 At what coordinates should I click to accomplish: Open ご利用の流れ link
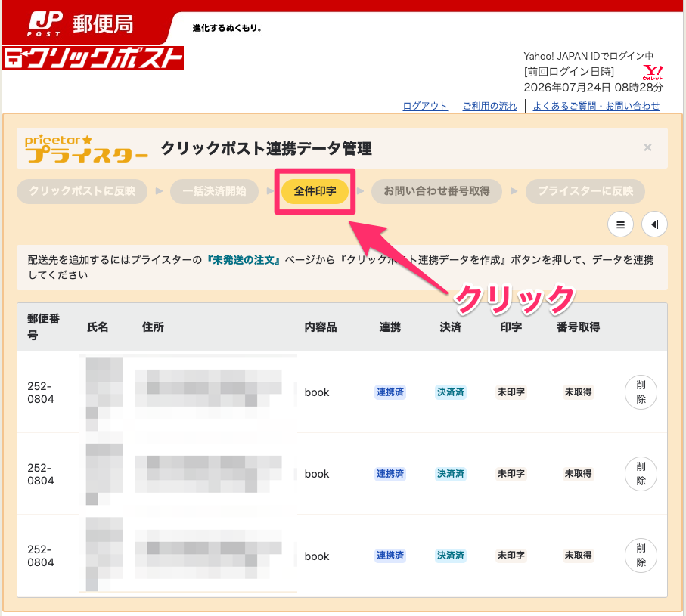coord(489,106)
